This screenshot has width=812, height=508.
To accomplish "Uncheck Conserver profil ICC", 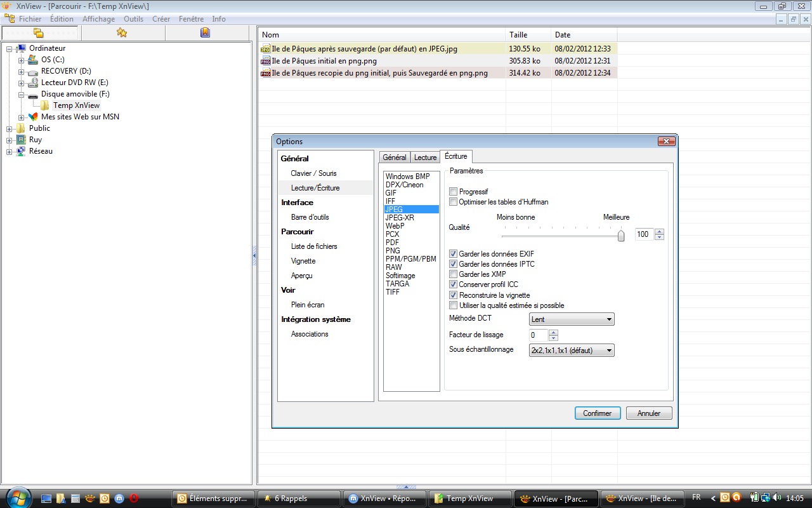I will coord(453,284).
